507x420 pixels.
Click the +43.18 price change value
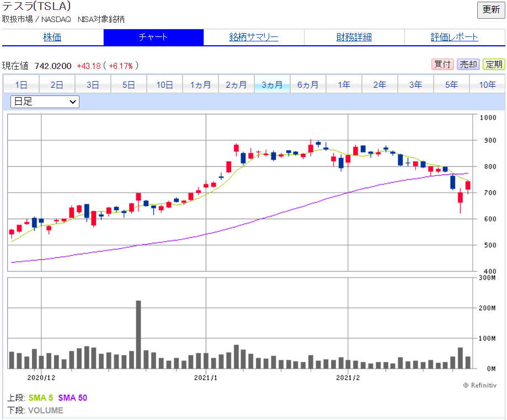click(89, 66)
